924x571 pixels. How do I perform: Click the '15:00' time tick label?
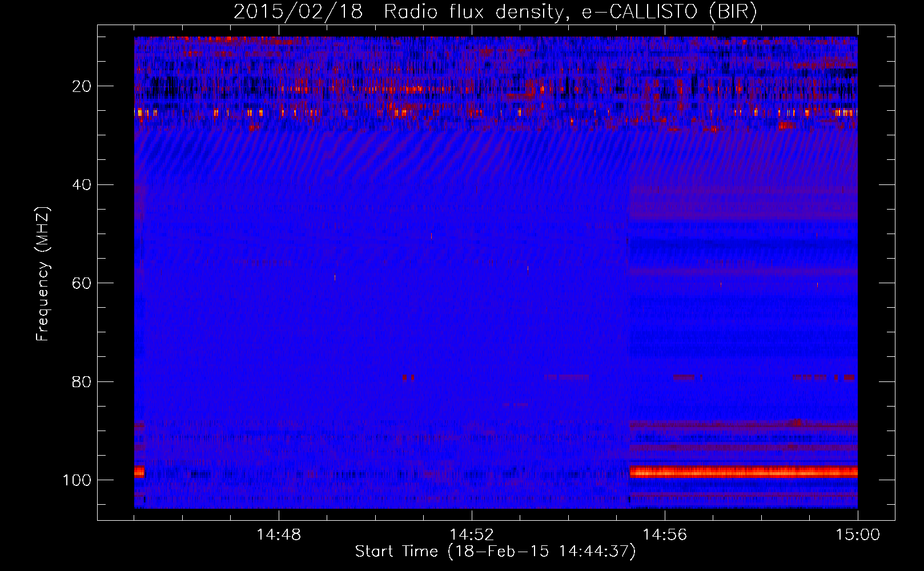858,535
